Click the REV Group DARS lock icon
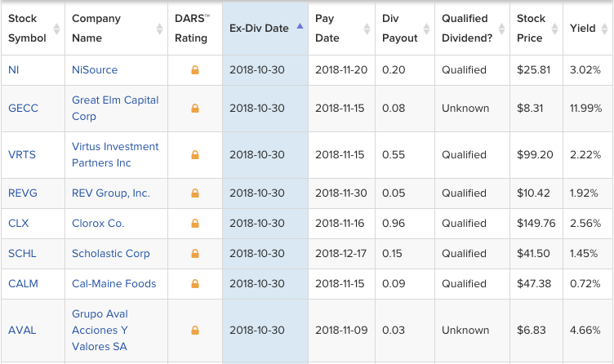The width and height of the screenshot is (614, 364). (x=195, y=193)
